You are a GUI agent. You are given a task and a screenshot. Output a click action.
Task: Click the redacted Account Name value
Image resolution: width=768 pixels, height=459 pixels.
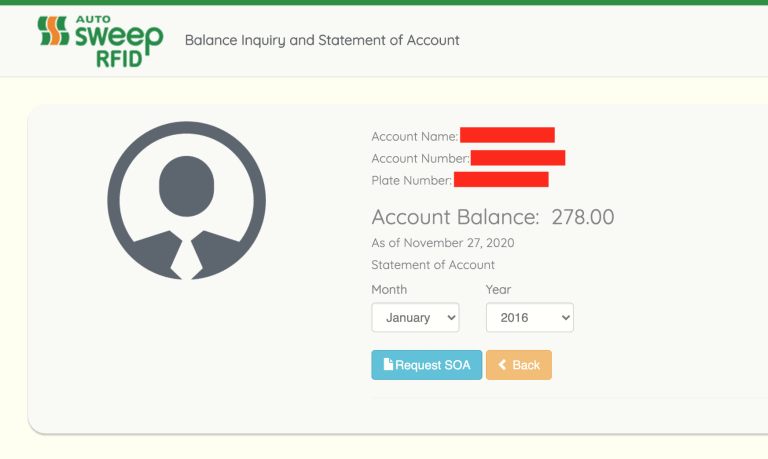click(x=507, y=136)
